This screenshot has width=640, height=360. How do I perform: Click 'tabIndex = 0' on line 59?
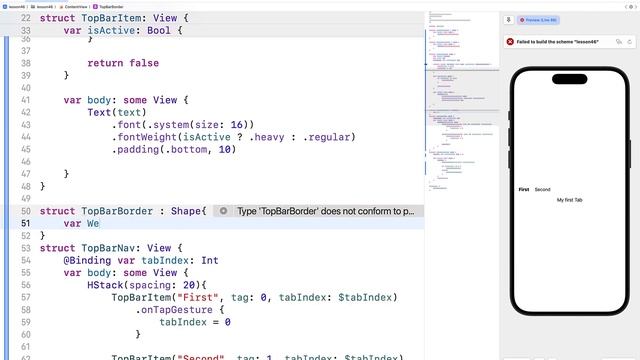195,322
